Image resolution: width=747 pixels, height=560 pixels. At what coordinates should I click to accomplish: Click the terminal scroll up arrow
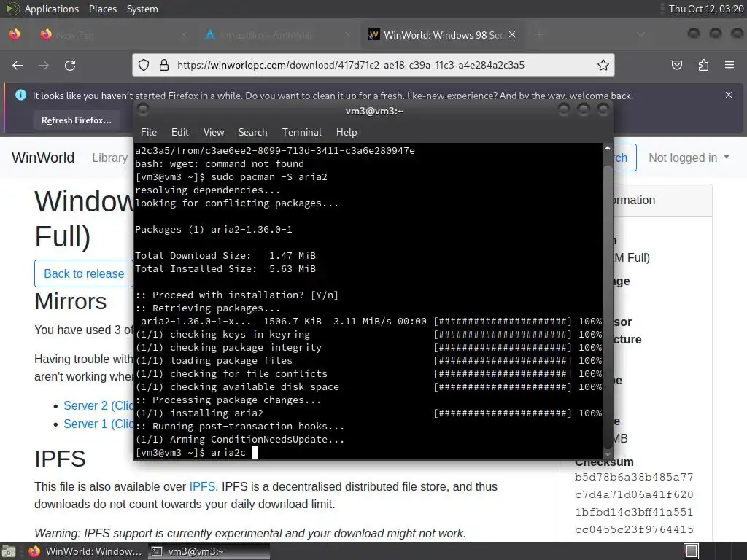608,148
